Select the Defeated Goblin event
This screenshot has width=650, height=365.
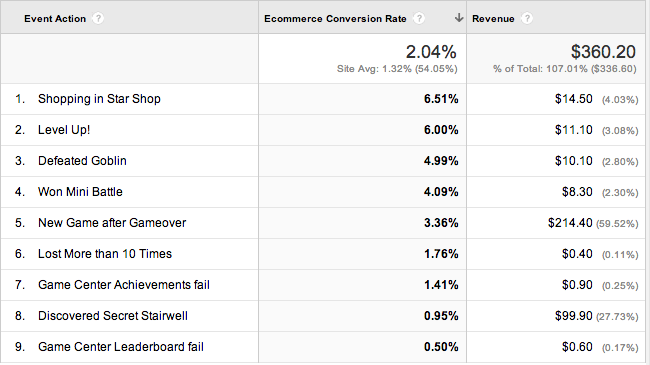(x=82, y=161)
